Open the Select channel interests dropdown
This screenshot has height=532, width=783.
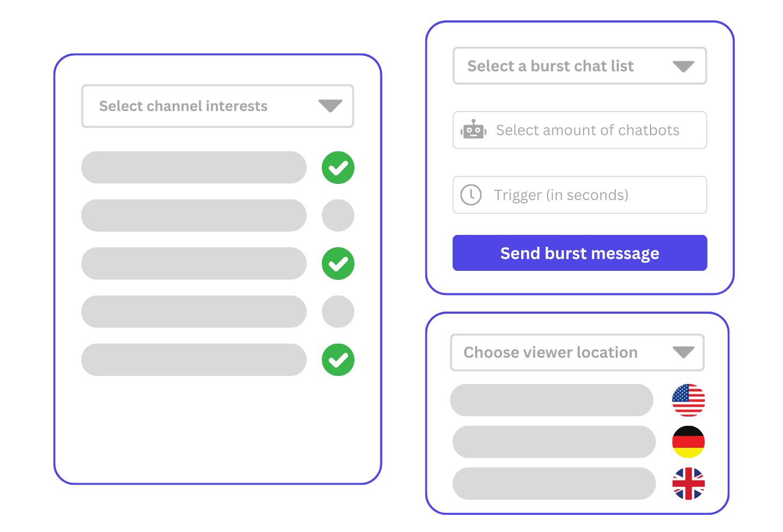pyautogui.click(x=217, y=106)
